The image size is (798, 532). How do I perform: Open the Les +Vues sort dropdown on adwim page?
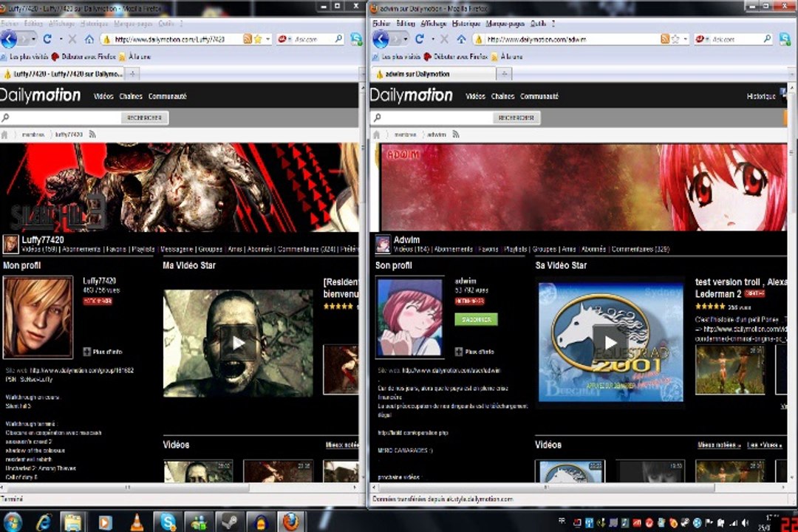point(765,445)
